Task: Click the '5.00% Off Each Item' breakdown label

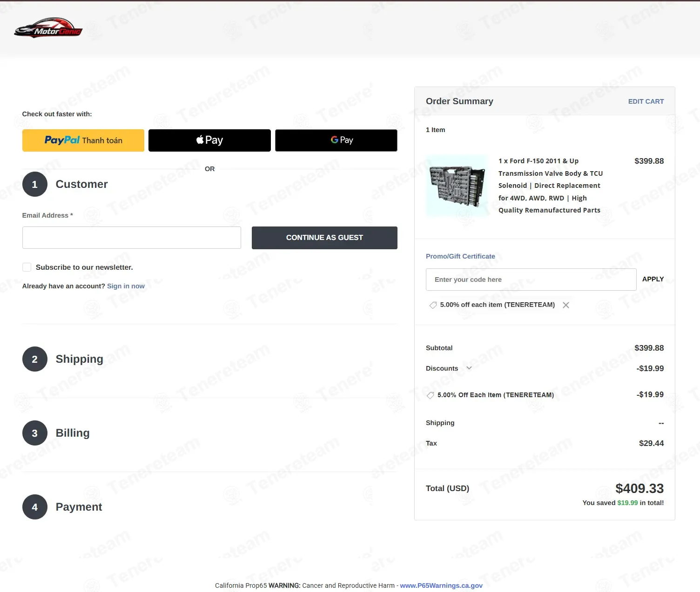Action: tap(496, 395)
